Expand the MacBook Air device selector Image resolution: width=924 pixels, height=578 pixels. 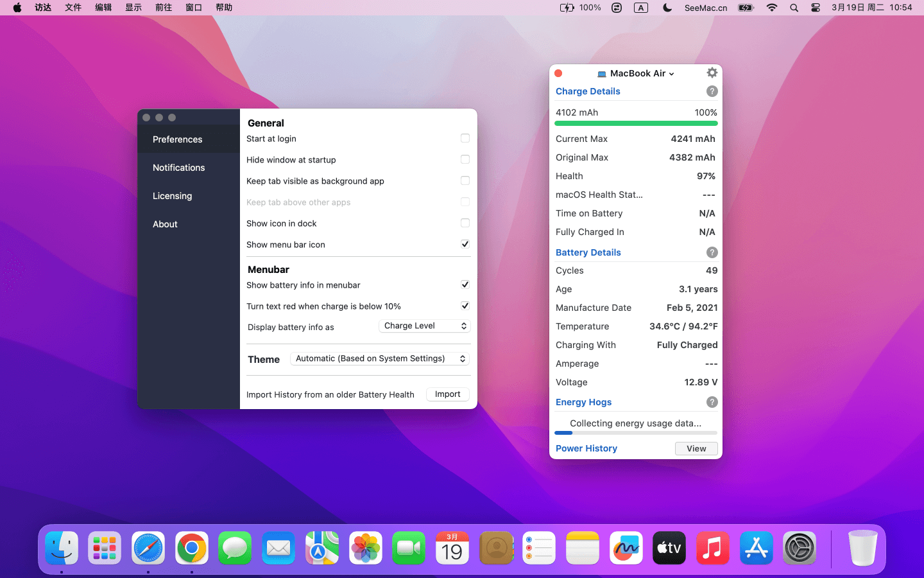pyautogui.click(x=636, y=74)
